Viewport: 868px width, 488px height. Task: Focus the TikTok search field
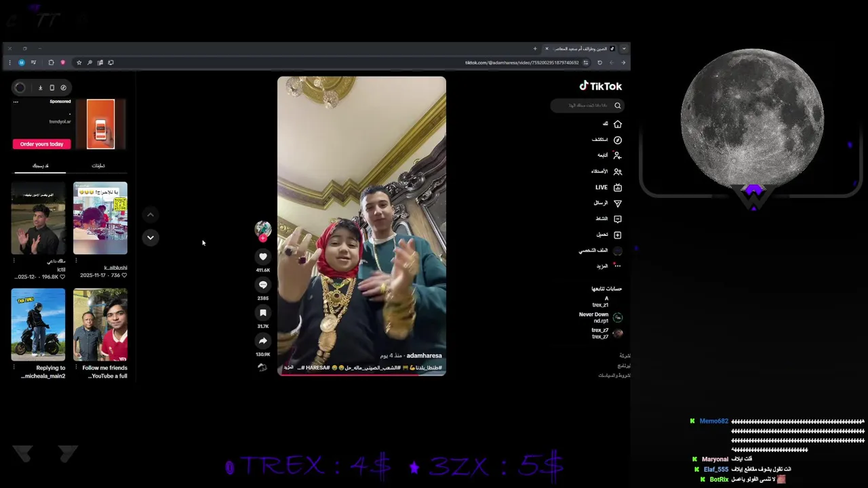(587, 106)
